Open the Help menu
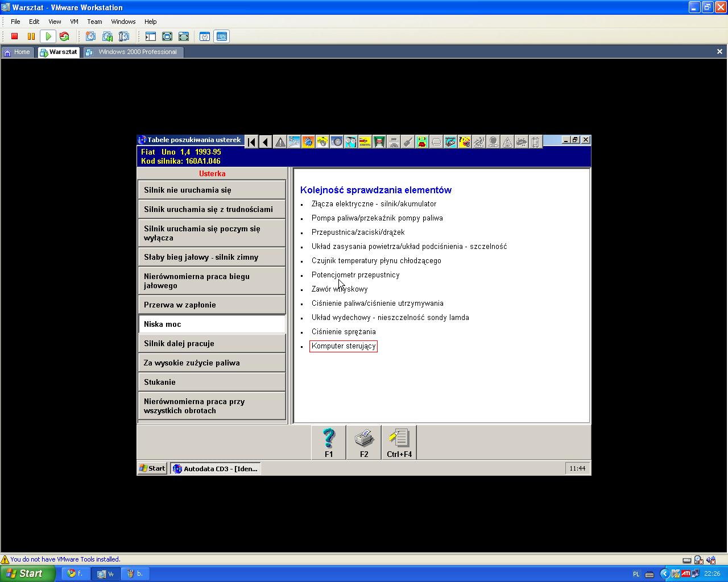 click(150, 22)
